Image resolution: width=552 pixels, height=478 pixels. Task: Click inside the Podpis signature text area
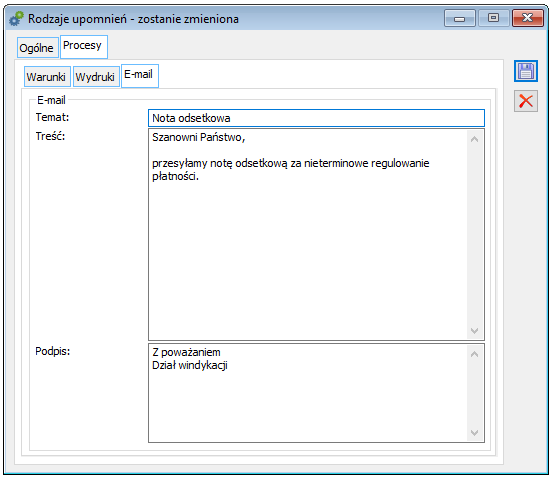tap(308, 393)
